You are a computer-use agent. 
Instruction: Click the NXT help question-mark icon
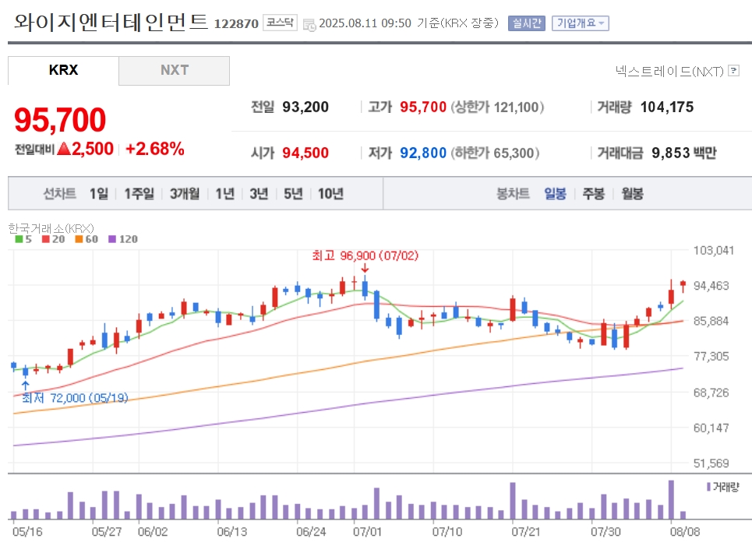[733, 71]
